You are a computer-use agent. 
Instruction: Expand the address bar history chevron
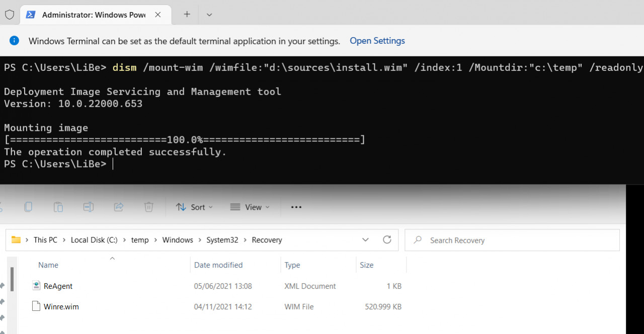[366, 240]
